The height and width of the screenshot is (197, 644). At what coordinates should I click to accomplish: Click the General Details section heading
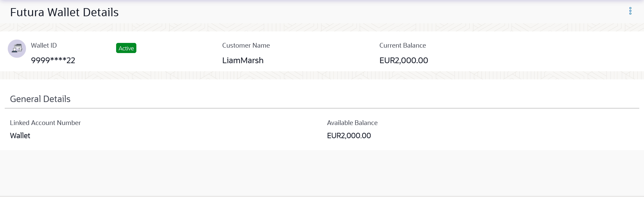click(x=40, y=99)
